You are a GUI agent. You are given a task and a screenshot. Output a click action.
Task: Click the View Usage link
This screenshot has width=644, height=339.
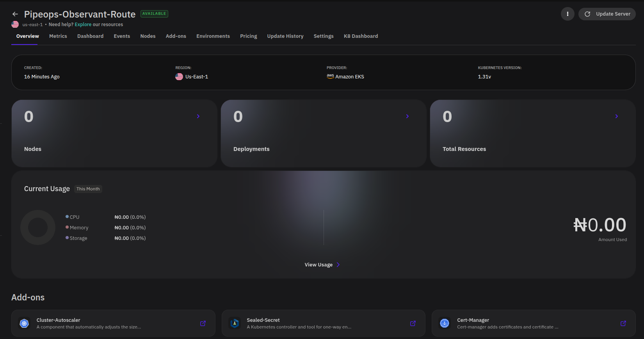pos(318,264)
